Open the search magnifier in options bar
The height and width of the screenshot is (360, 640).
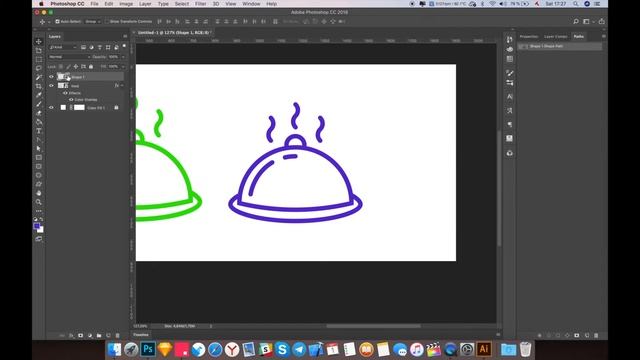point(576,22)
